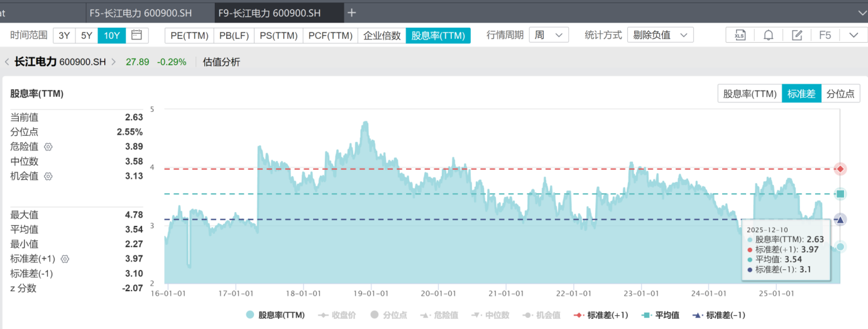Viewport: 868px width, 329px height.
Task: Click the teal 平均值 square marker at chart edge
Action: tap(840, 194)
